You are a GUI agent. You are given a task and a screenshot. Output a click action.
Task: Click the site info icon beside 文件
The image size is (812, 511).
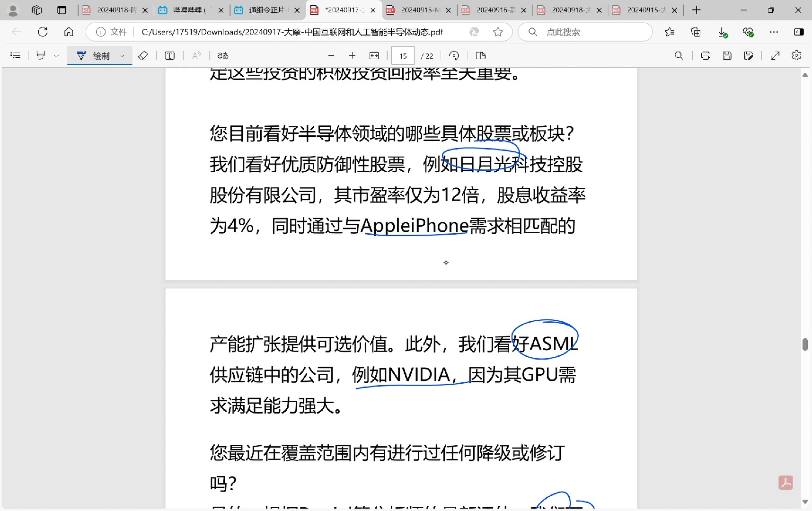click(100, 32)
